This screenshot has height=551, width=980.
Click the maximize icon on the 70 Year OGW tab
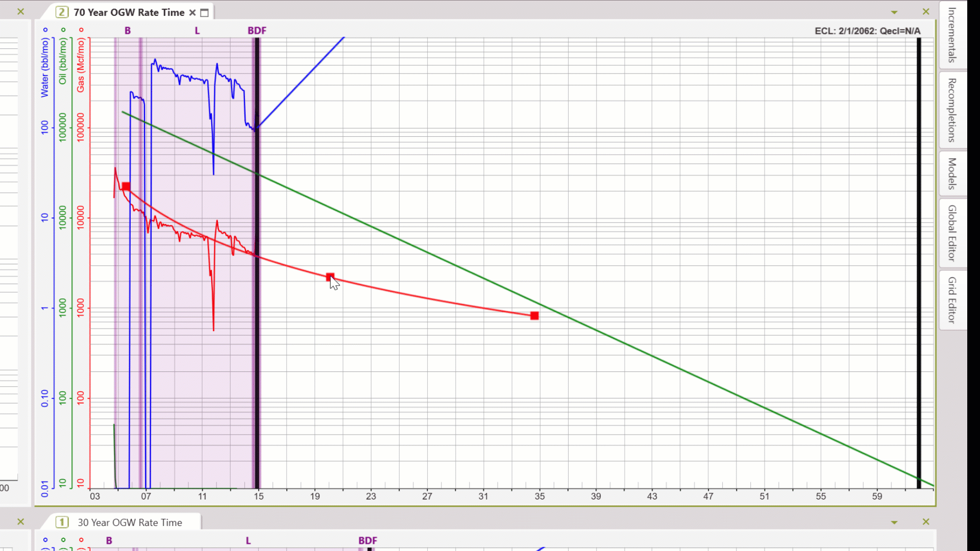(x=205, y=13)
